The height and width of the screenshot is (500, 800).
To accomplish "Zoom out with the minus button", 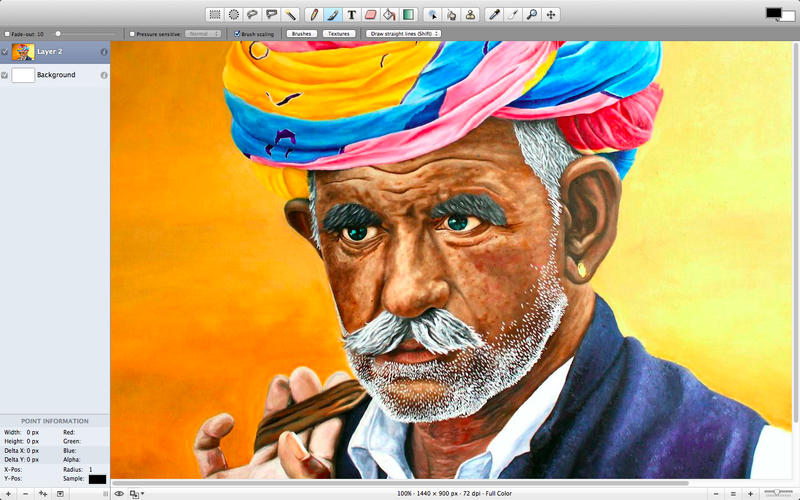I will [716, 493].
